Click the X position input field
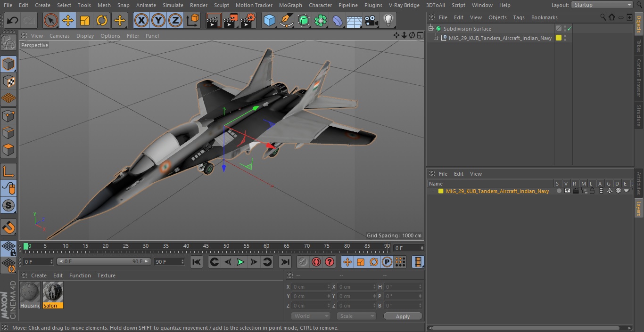The width and height of the screenshot is (644, 332). [311, 287]
